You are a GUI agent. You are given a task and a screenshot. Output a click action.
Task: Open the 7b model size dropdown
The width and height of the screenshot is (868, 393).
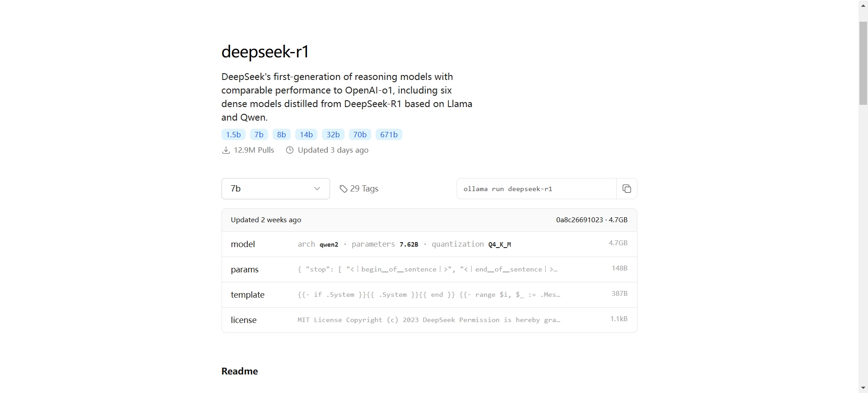pos(276,189)
